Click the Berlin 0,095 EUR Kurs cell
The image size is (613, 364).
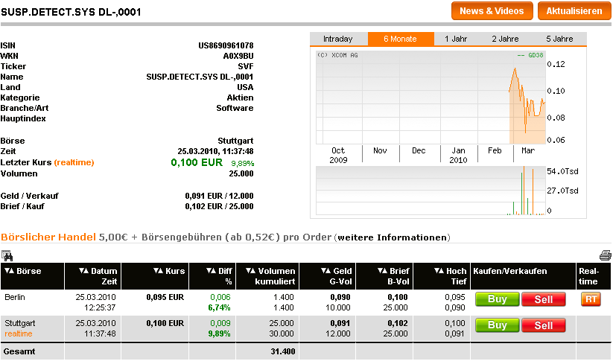tap(165, 297)
